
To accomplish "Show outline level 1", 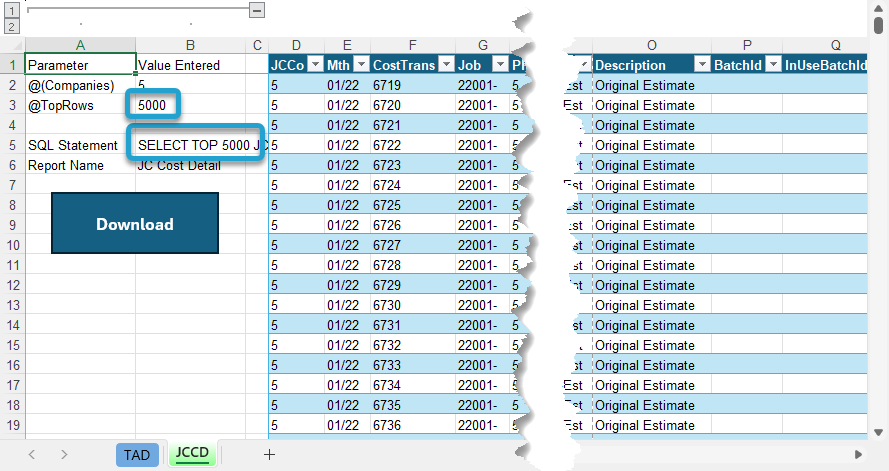I will 11,10.
